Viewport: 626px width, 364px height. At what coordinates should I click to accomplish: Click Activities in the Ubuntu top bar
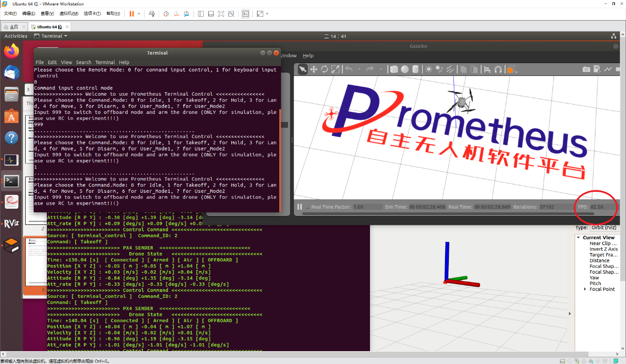coord(16,36)
